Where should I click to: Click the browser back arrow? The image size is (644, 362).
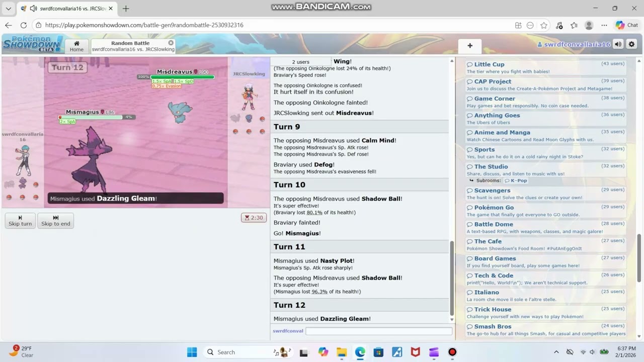(9, 25)
